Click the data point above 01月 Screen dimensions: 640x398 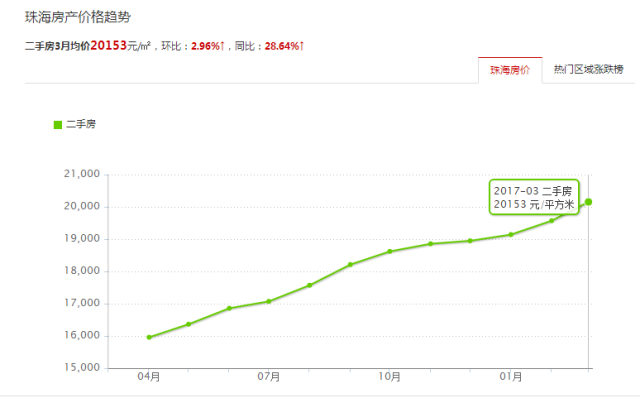[x=511, y=235]
